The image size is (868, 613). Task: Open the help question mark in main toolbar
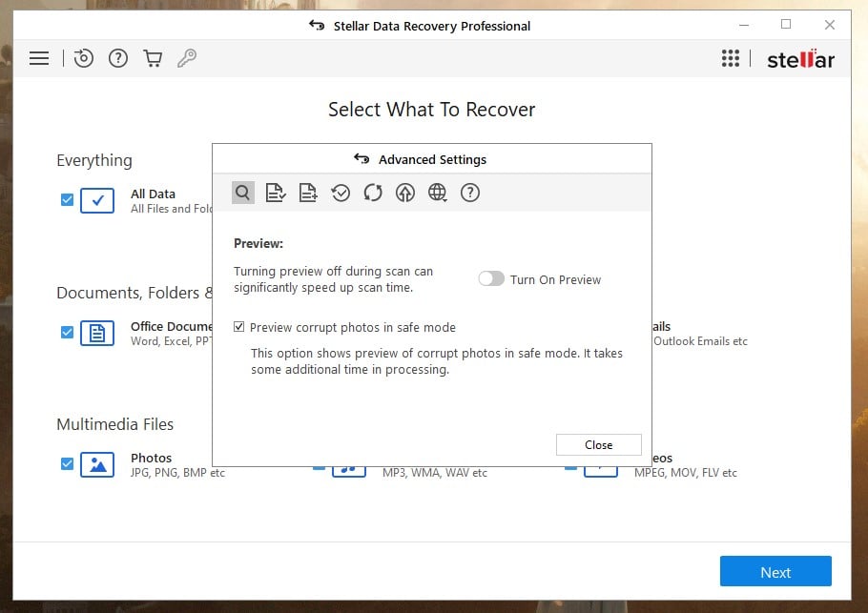(x=118, y=58)
